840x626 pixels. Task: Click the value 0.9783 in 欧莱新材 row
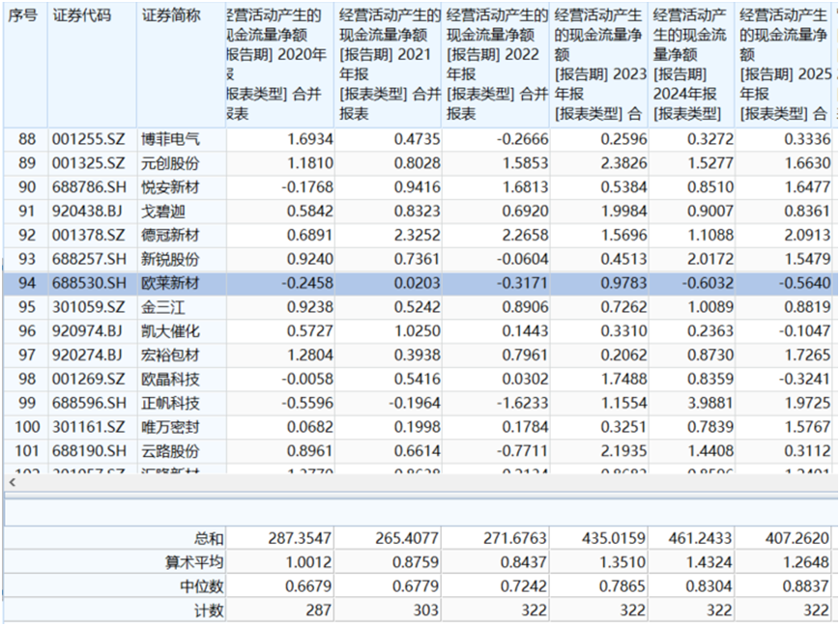pos(623,283)
